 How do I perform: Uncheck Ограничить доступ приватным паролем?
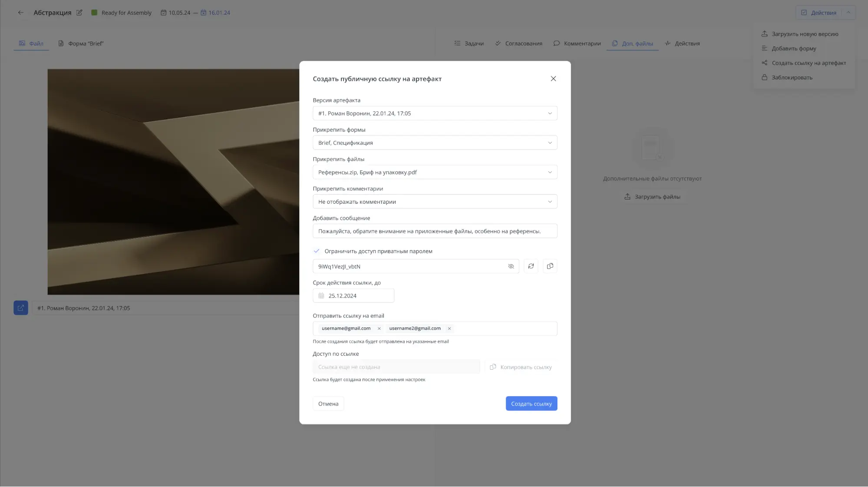pyautogui.click(x=317, y=251)
